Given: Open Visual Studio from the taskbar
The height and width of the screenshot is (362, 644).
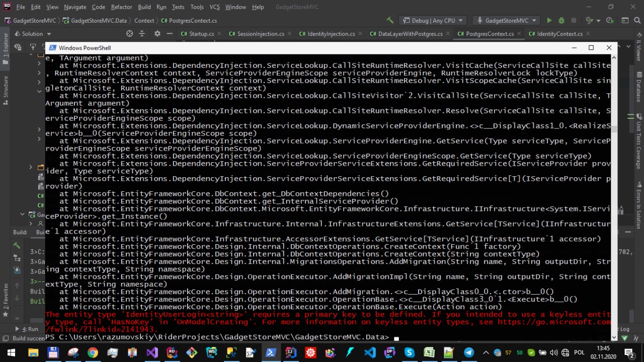Looking at the screenshot, I should [152, 352].
